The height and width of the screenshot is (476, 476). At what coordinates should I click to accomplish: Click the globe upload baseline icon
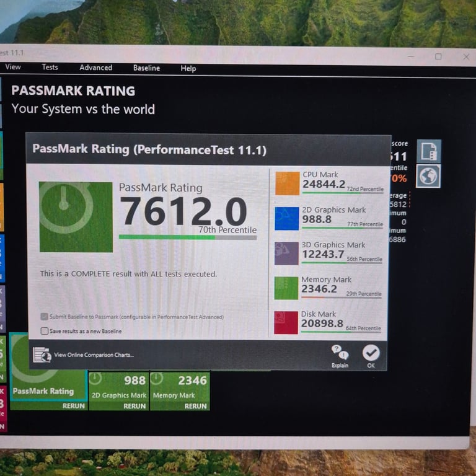point(428,176)
